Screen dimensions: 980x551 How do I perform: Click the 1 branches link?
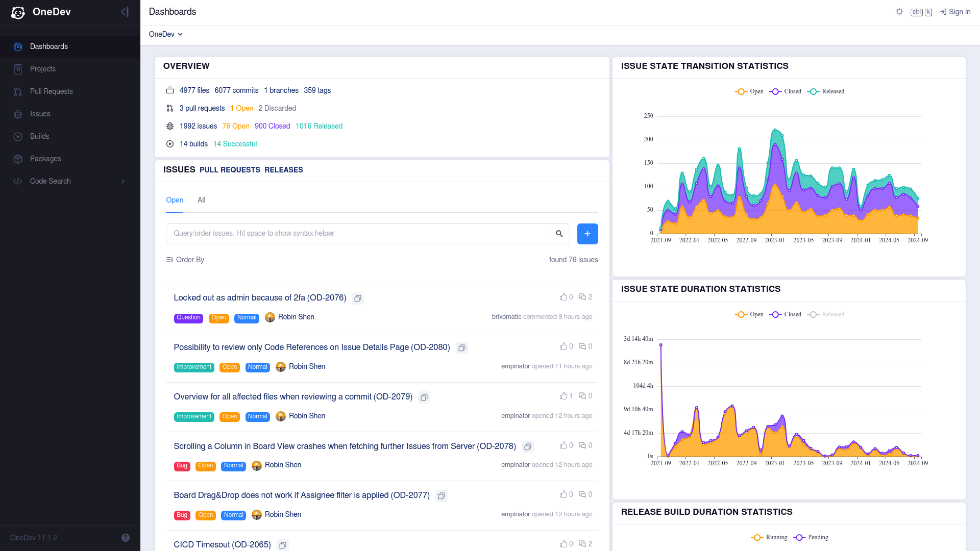pos(281,90)
